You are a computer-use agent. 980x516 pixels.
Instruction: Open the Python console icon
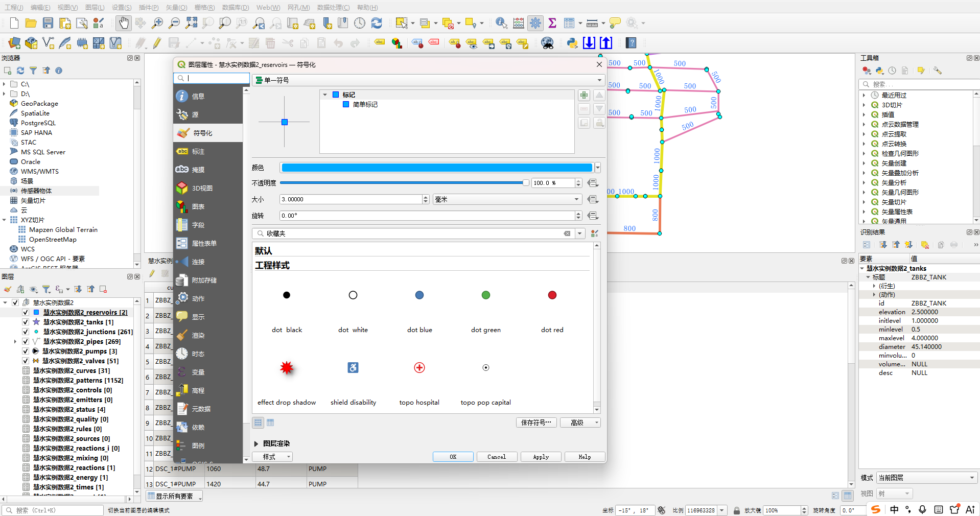(x=572, y=43)
